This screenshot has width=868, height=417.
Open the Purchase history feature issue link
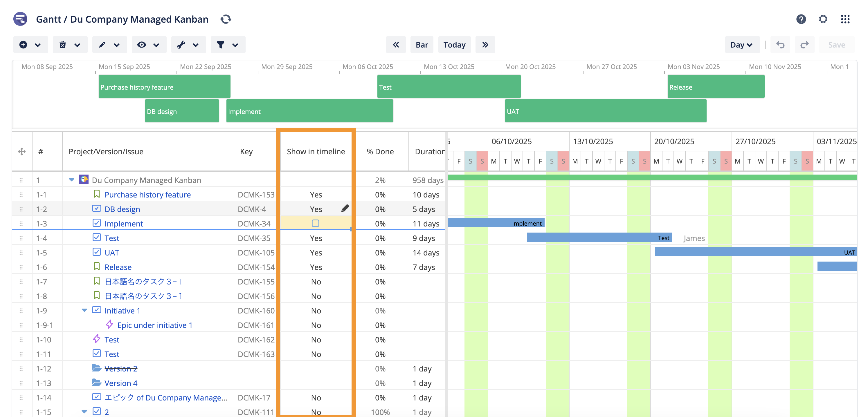[147, 195]
